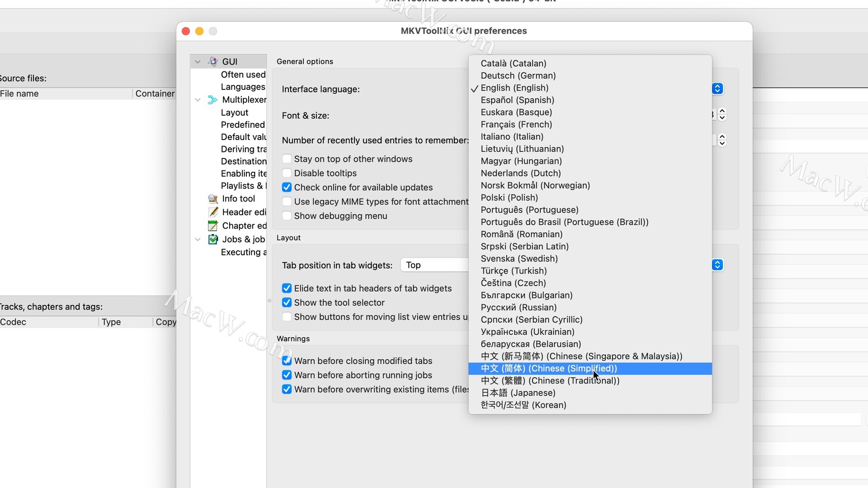Pick Korean language option
Screen dimensions: 868x488
click(590, 405)
